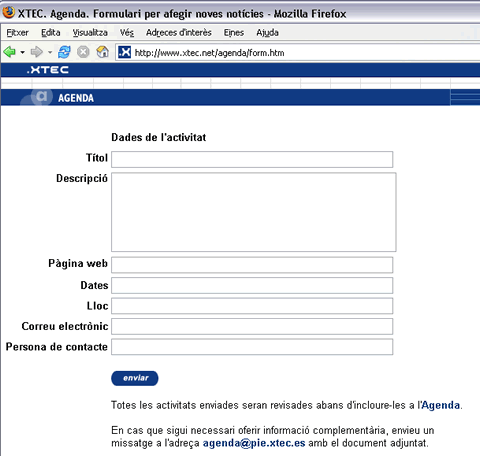Click the 'Dades de l'activitat' heading

tap(159, 137)
